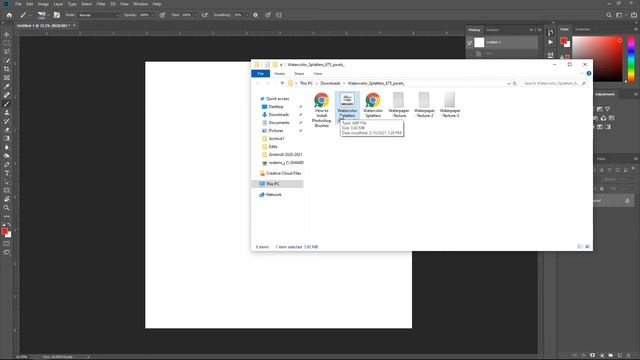The width and height of the screenshot is (640, 360).
Task: Open workspace switcher icon in Photoshop
Action: tap(620, 15)
